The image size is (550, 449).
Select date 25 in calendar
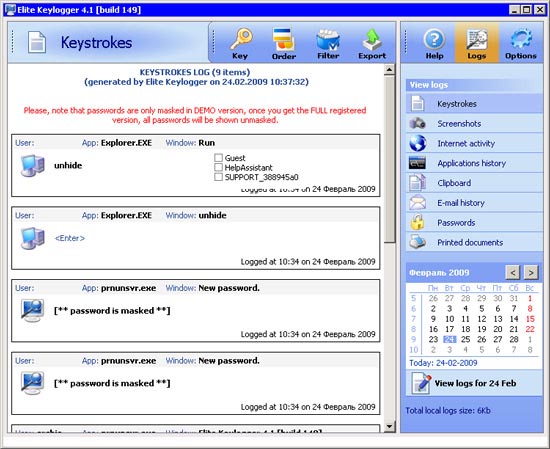tap(465, 339)
